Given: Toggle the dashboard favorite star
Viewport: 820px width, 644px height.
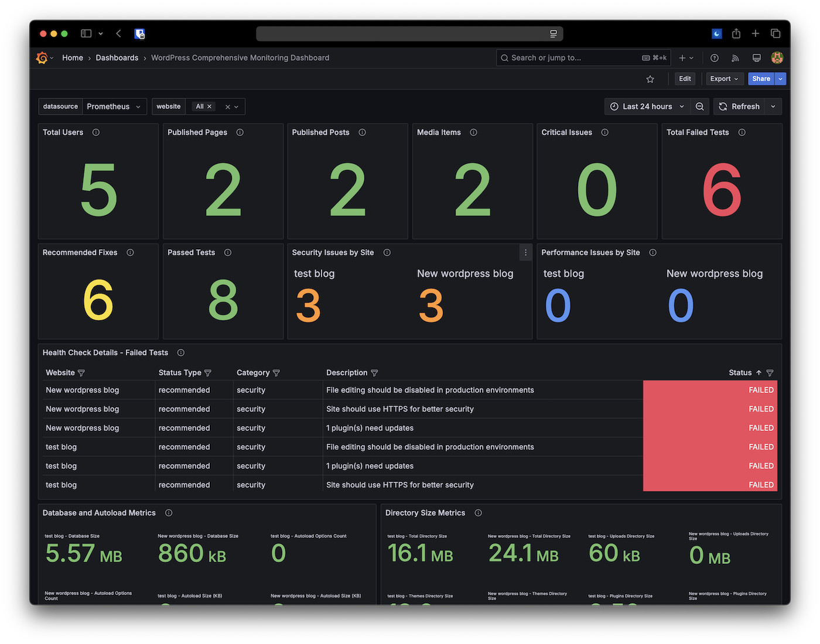Looking at the screenshot, I should click(x=650, y=78).
